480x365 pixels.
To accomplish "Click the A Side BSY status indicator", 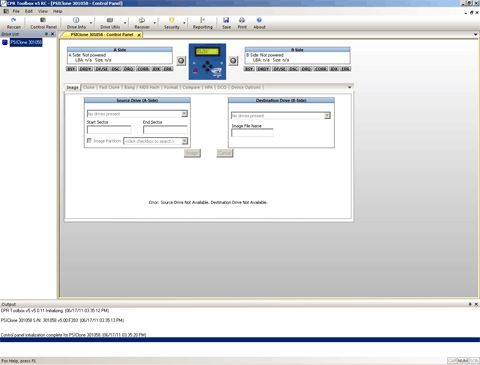I will [x=71, y=69].
